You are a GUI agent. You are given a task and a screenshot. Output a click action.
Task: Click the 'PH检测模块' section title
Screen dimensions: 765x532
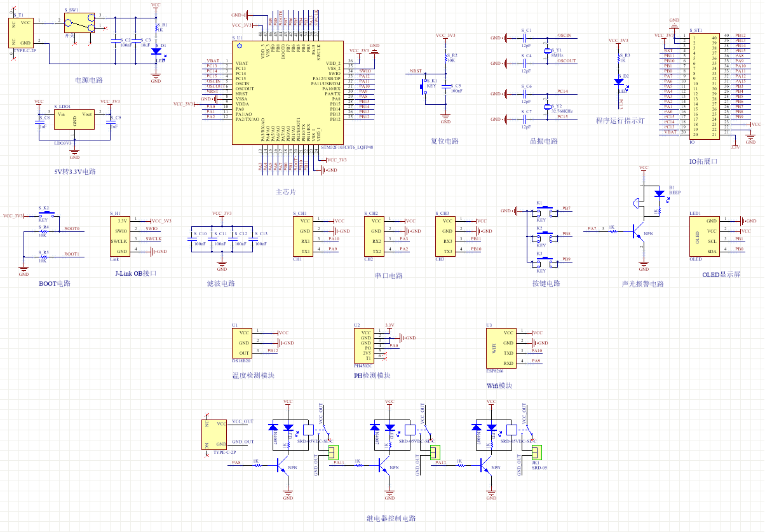372,375
